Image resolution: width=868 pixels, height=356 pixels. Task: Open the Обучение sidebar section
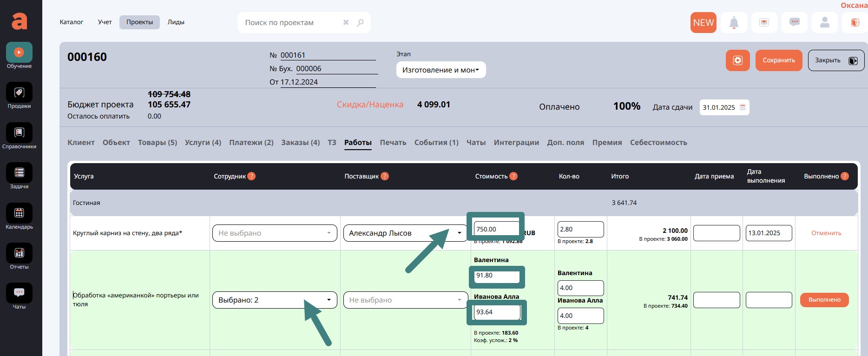click(19, 53)
